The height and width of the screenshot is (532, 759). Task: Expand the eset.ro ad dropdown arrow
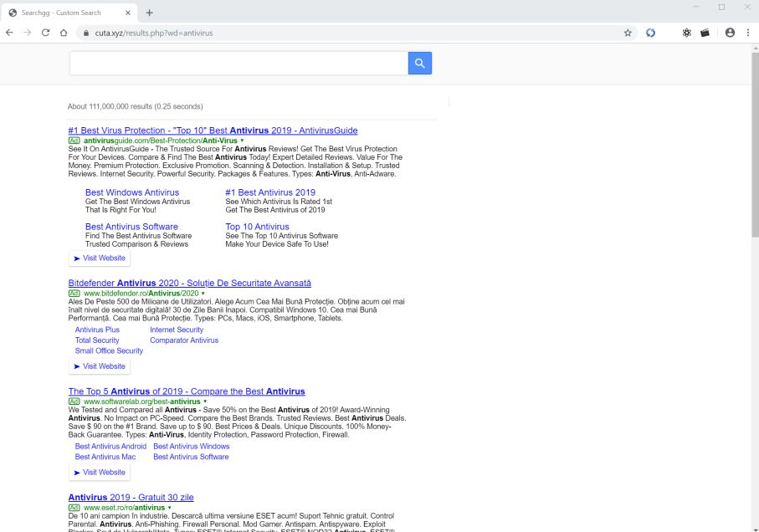pyautogui.click(x=169, y=508)
